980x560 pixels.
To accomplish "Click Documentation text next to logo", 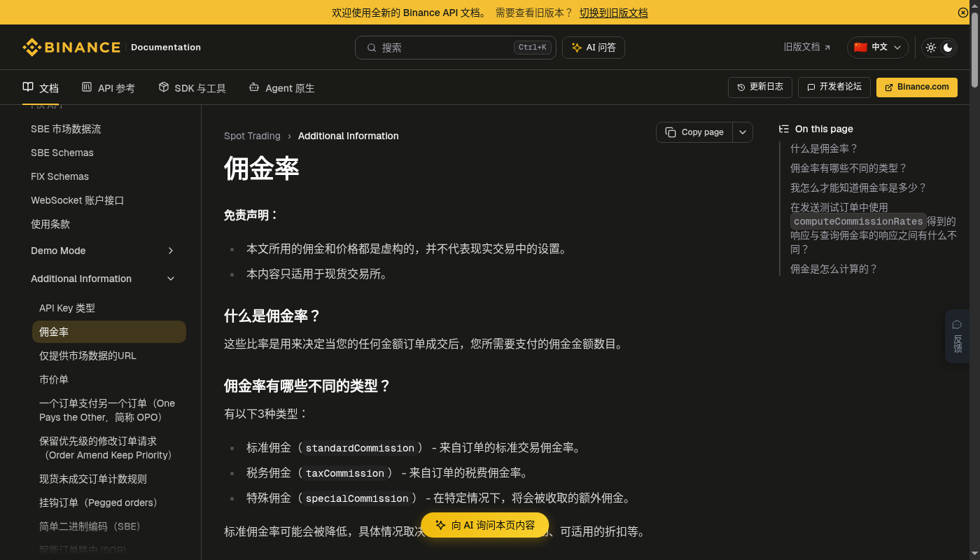I will (166, 48).
